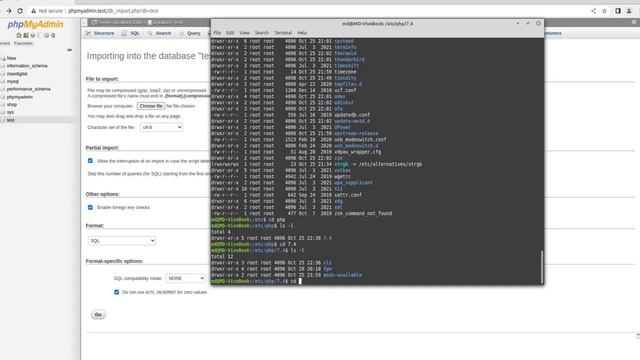Screen dimensions: 640x360
Task: Click the phpMyAdmin logo
Action: coord(36,24)
